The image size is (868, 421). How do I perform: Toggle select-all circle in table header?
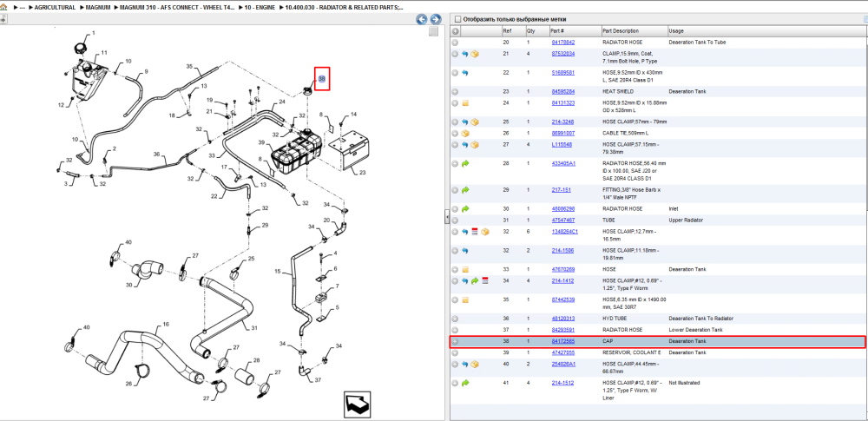[455, 31]
